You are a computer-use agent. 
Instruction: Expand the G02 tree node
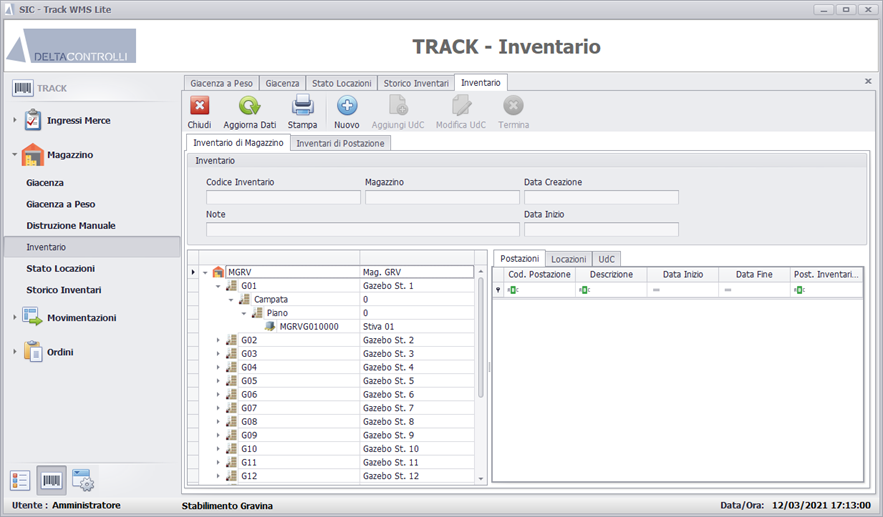[x=218, y=340]
